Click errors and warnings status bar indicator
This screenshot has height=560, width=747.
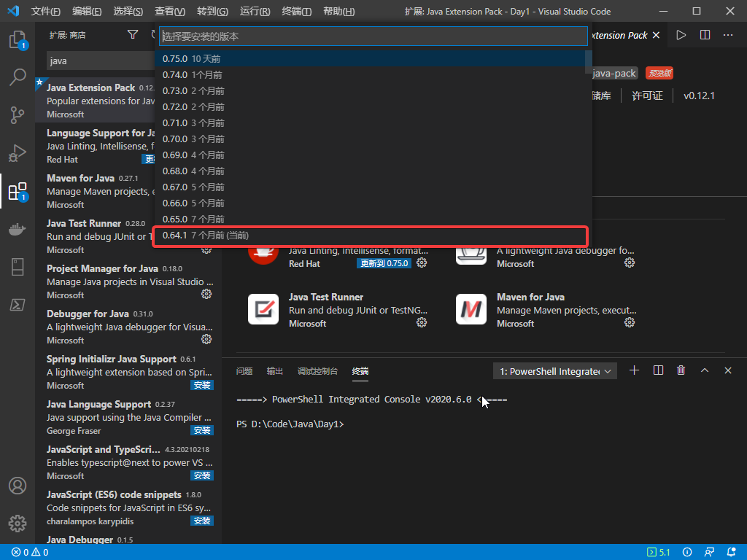(30, 553)
